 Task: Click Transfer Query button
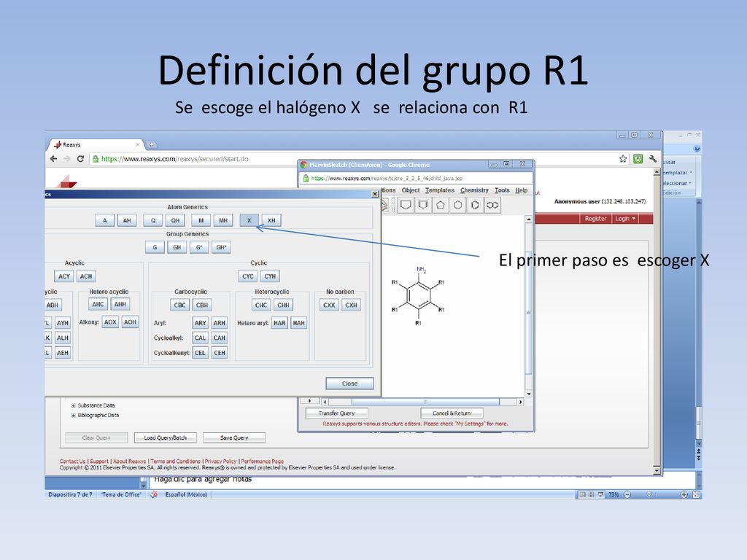click(336, 413)
